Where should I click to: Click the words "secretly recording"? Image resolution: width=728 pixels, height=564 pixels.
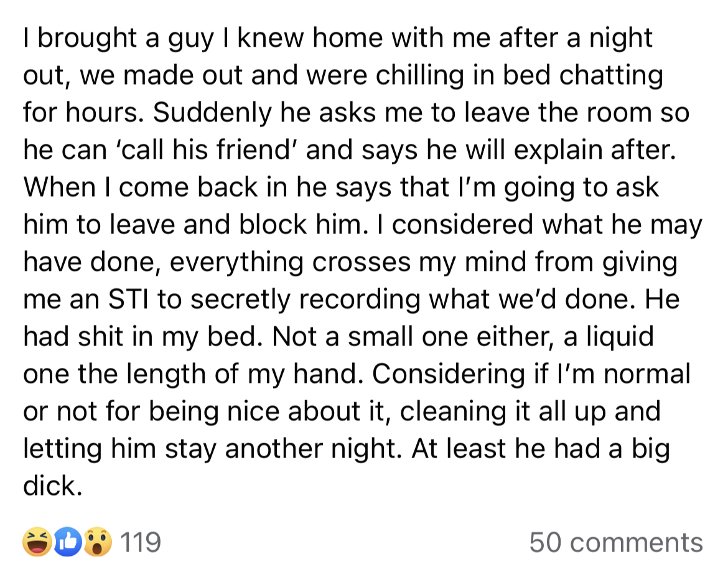(305, 299)
